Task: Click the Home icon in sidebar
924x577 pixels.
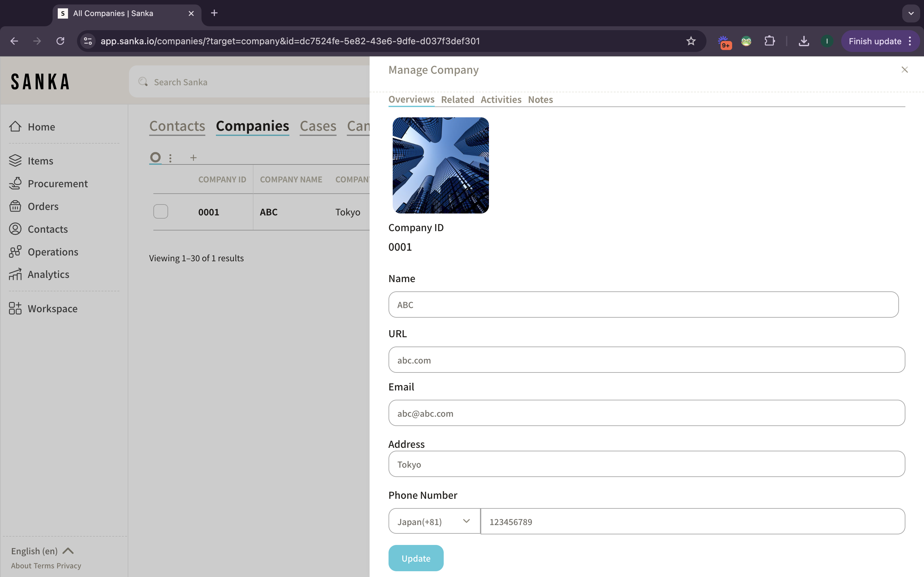Action: coord(15,126)
